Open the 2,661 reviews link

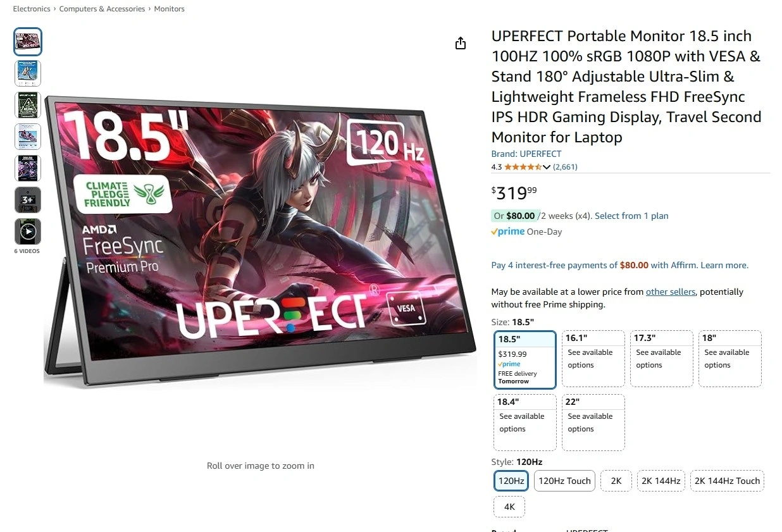(x=565, y=167)
